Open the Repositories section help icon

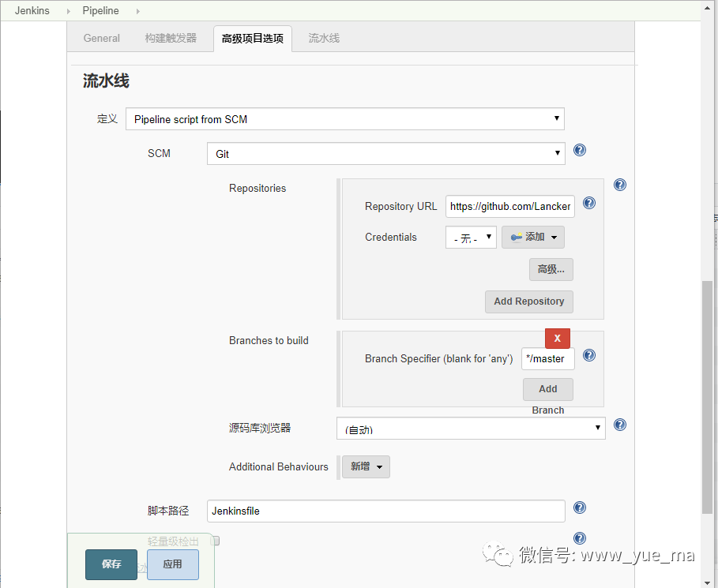pos(619,185)
